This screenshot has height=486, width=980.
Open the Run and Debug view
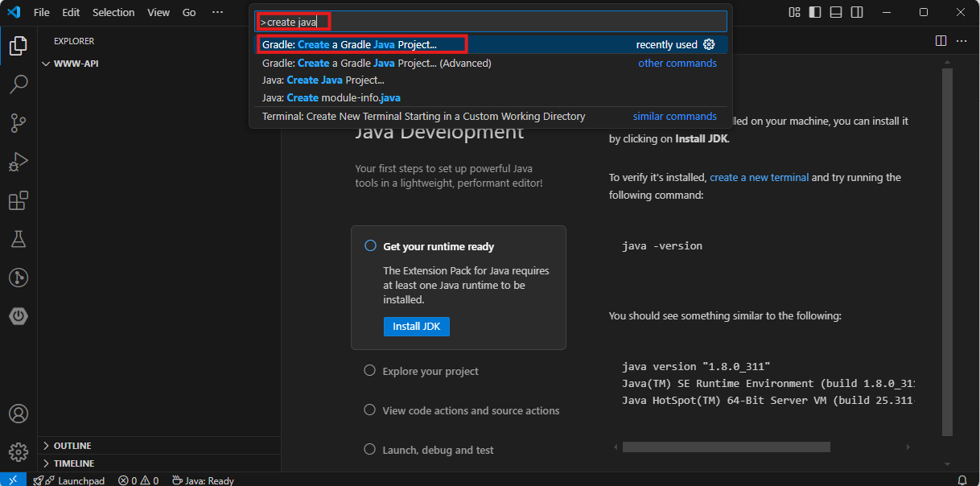pyautogui.click(x=18, y=162)
